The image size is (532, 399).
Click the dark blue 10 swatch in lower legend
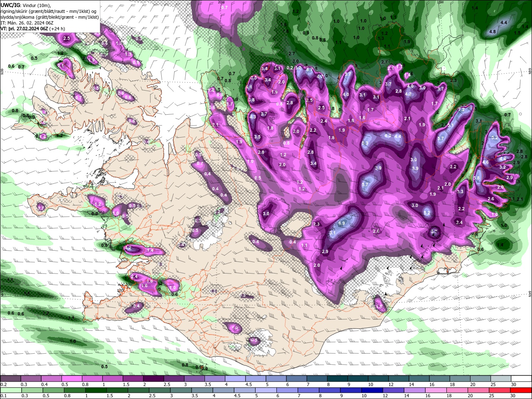(371, 390)
